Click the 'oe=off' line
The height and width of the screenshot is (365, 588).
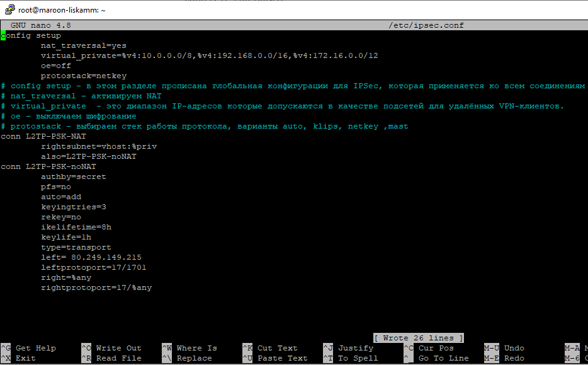[x=56, y=66]
